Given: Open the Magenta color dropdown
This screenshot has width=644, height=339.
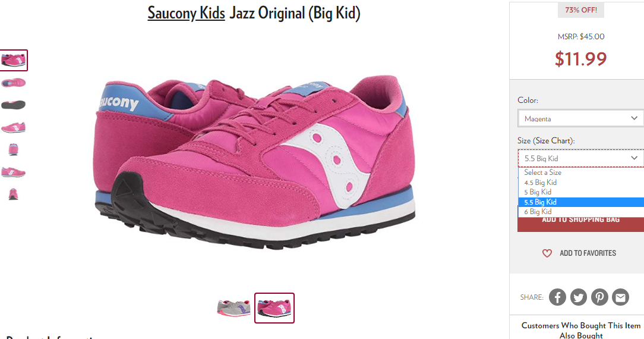Looking at the screenshot, I should [581, 118].
